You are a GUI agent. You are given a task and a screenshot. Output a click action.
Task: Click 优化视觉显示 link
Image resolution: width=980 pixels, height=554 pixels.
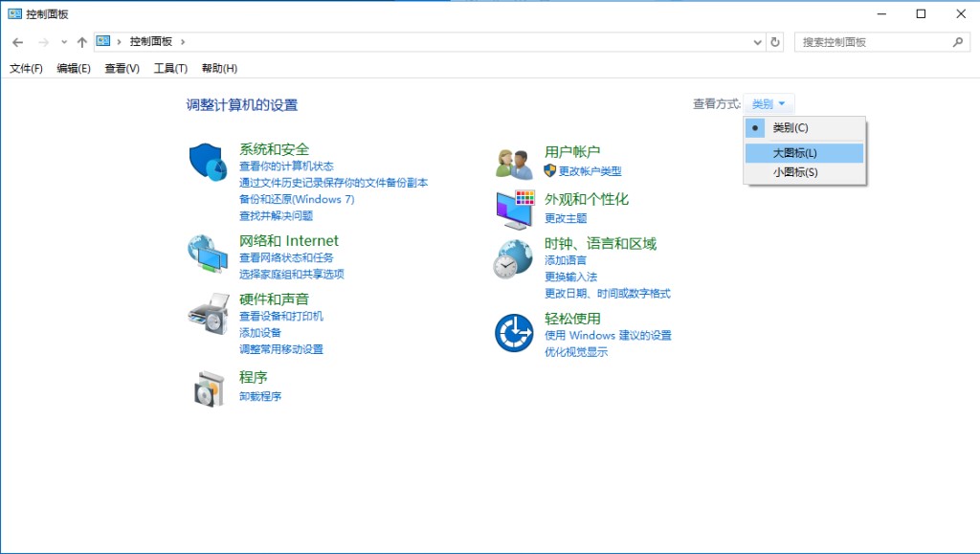[x=576, y=352]
